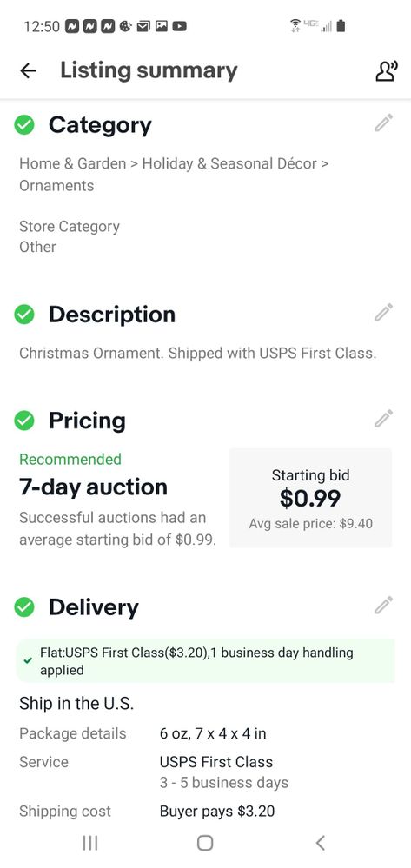Tap the Android home button
Image resolution: width=411 pixels, height=868 pixels.
click(205, 843)
